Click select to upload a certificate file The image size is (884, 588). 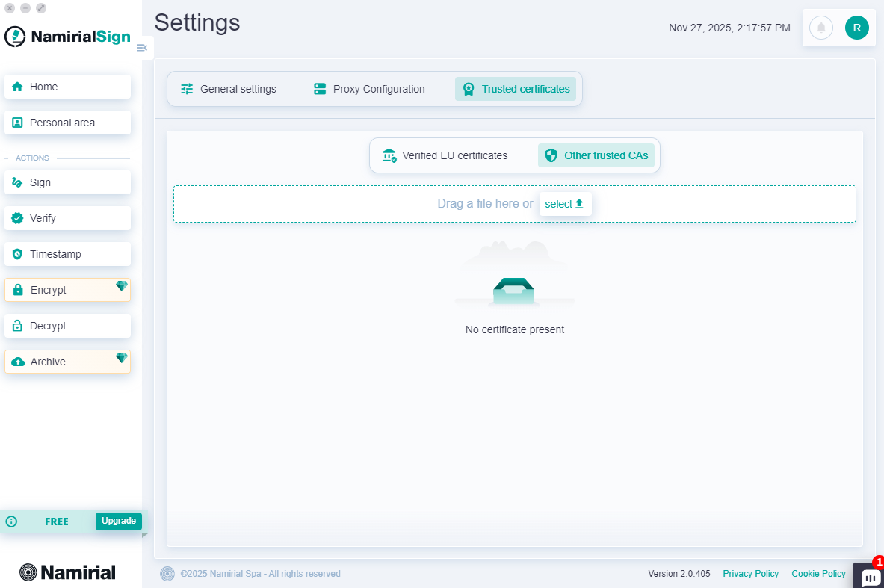coord(566,203)
